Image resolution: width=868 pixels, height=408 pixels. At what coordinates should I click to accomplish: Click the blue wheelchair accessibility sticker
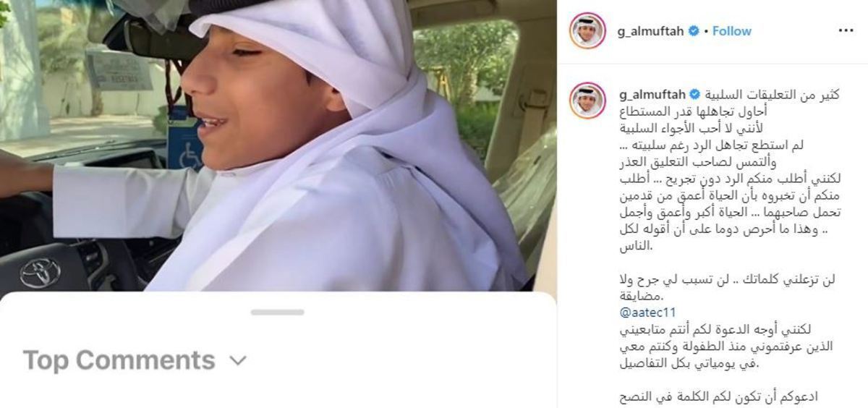[185, 139]
